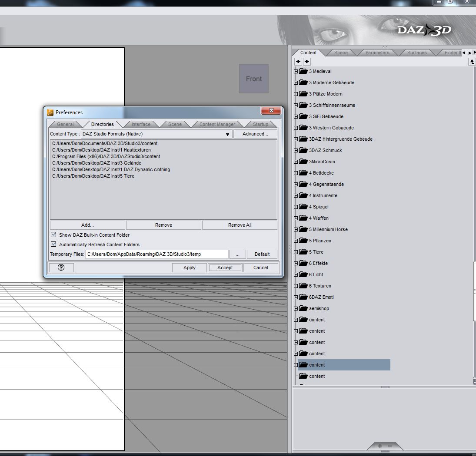Switch to the Surfaces pane tab
This screenshot has width=476, height=456.
[x=417, y=53]
